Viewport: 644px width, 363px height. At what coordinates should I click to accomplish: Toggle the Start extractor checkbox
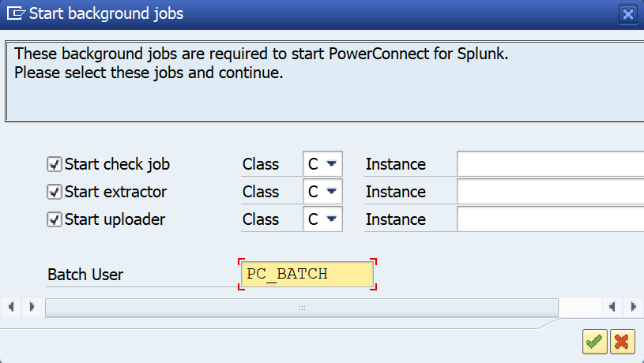tap(55, 192)
